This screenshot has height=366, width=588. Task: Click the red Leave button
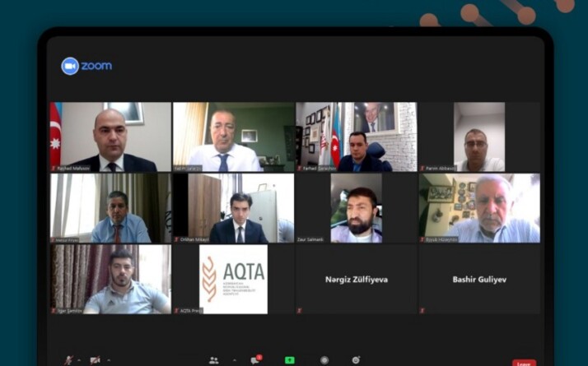point(524,363)
